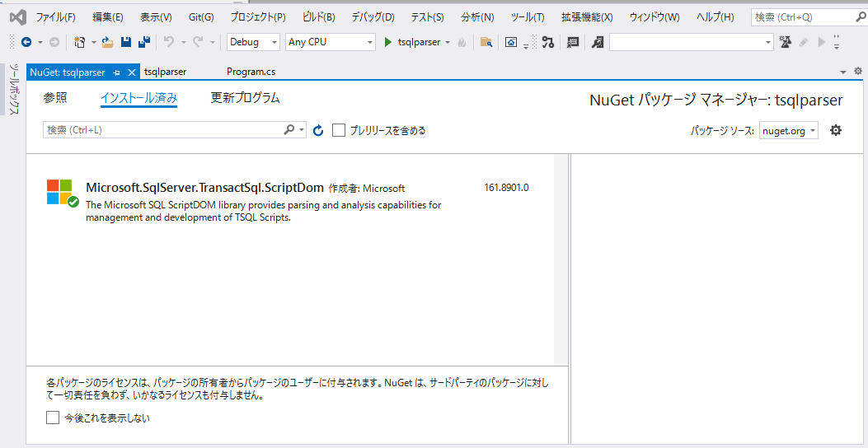Open the ツールボックス side panel
Viewport: 868px width, 448px height.
click(x=15, y=90)
